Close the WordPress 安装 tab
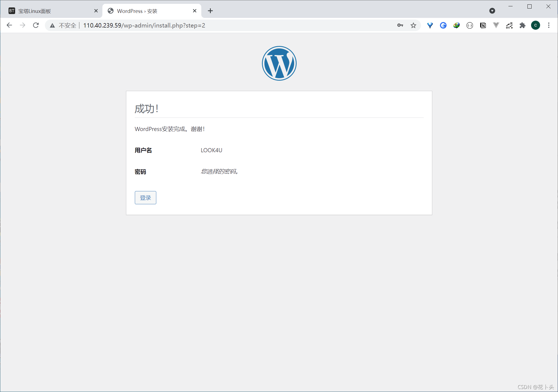Viewport: 558px width, 392px height. tap(195, 11)
